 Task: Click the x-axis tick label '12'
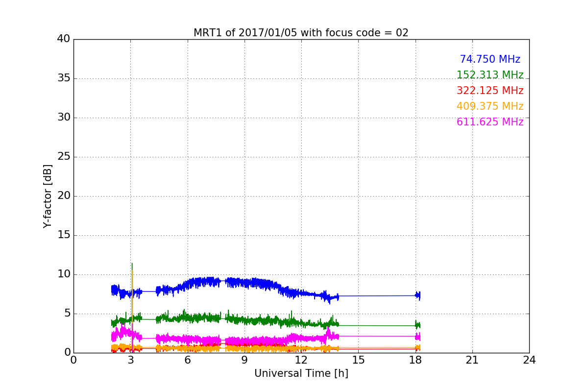tap(301, 360)
